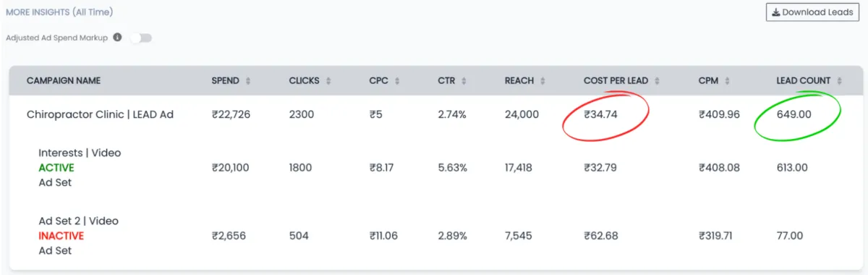868x275 pixels.
Task: Sort by the CPM column arrows
Action: [727, 81]
